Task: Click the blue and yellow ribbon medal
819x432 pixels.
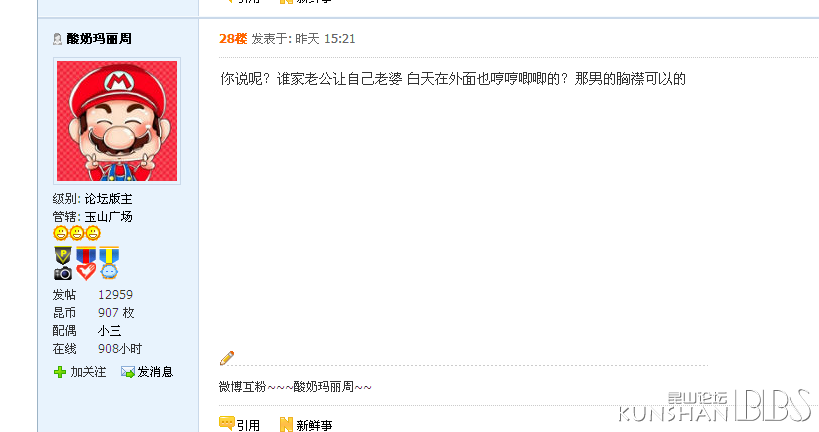Action: (109, 264)
